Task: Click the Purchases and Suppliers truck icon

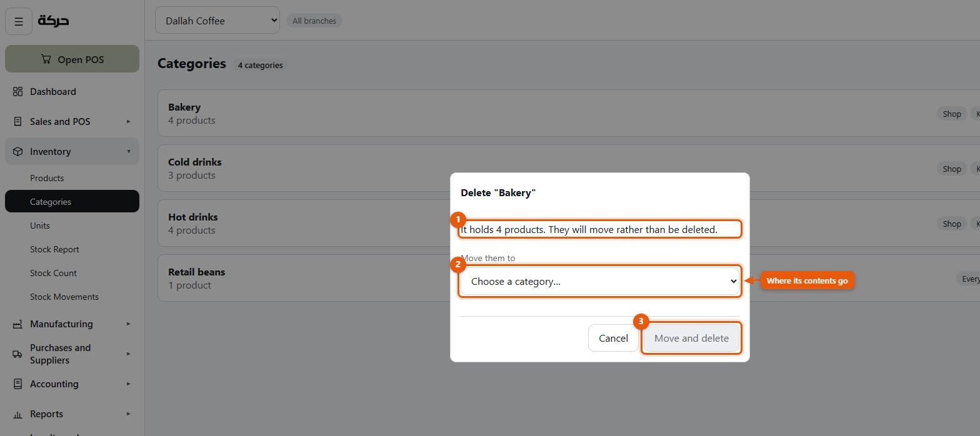Action: point(17,354)
